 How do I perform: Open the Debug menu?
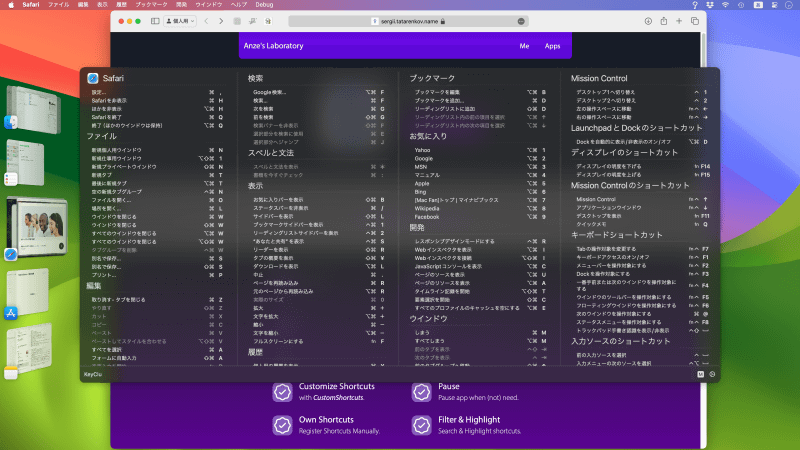point(264,5)
